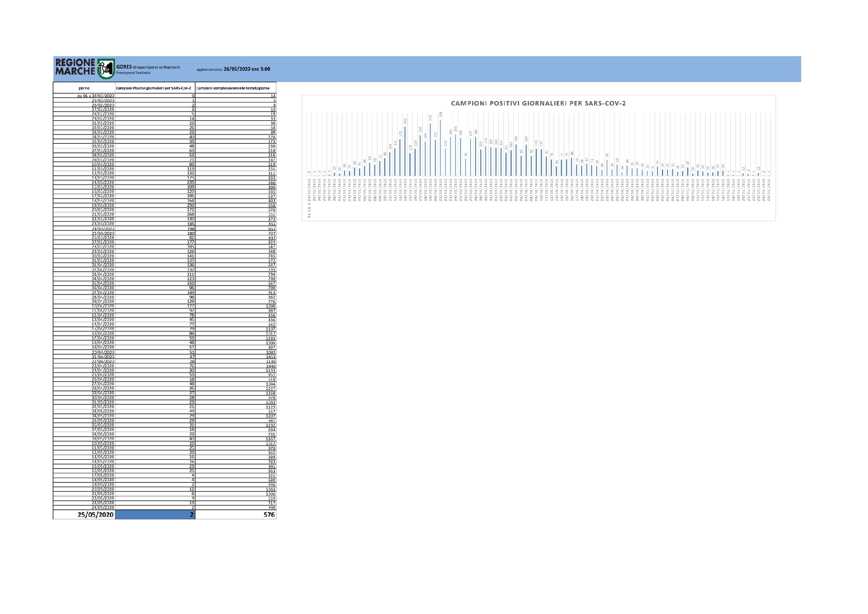Click 'Campioni complessivamente testati/giorno' column header
The image size is (868, 614).
(x=233, y=88)
